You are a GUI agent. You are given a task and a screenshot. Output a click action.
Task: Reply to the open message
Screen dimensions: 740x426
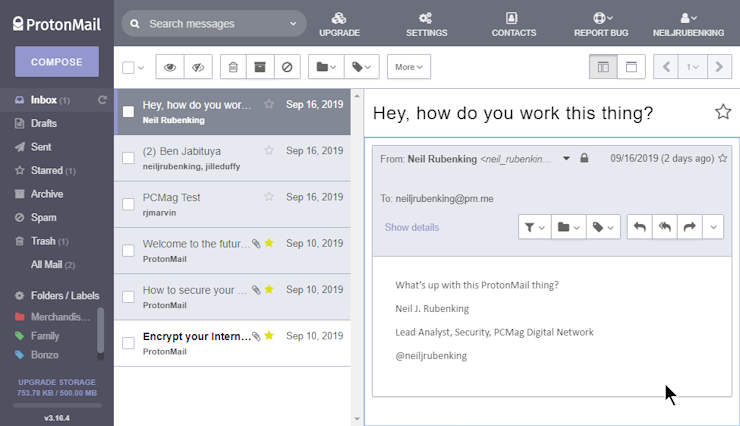point(639,227)
